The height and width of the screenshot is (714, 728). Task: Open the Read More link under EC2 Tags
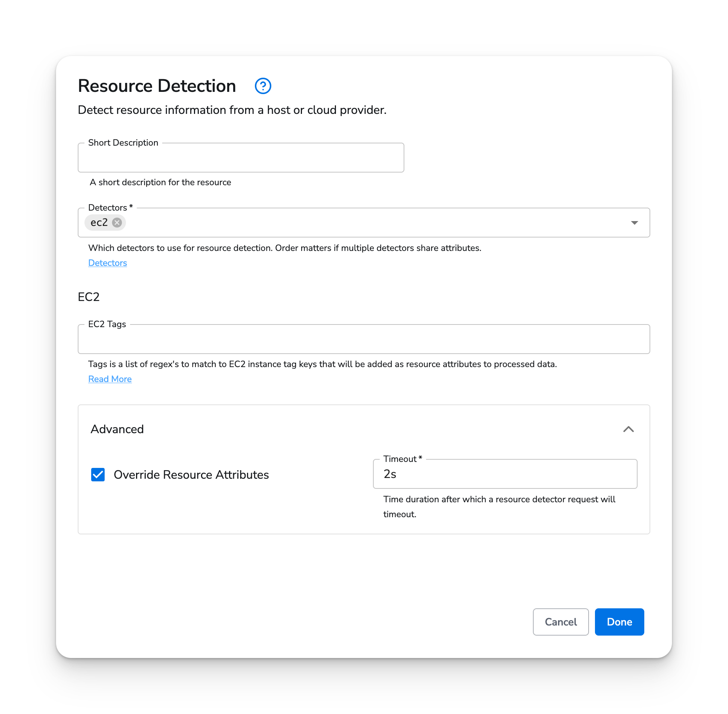109,379
